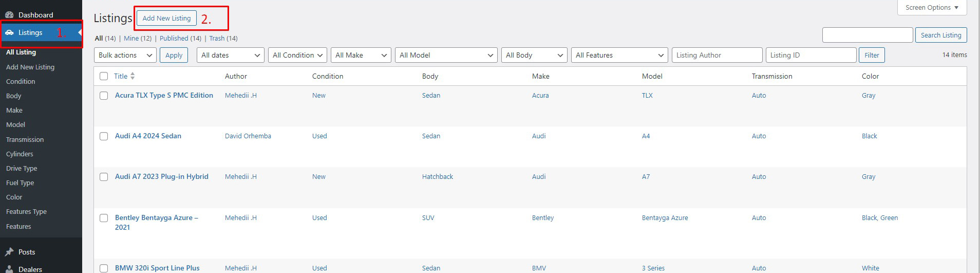Open the Make submenu item
Screen dimensions: 980x273
[x=14, y=110]
